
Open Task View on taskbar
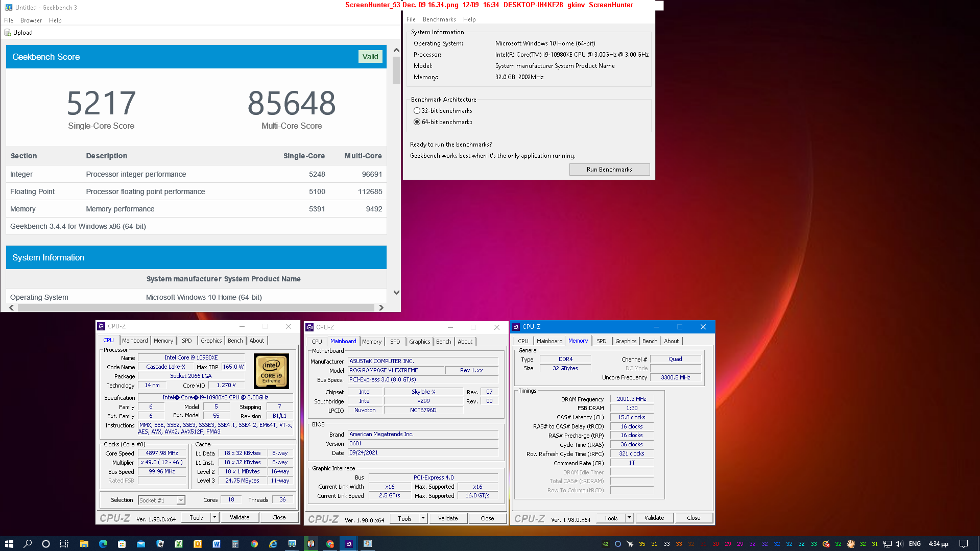point(64,544)
